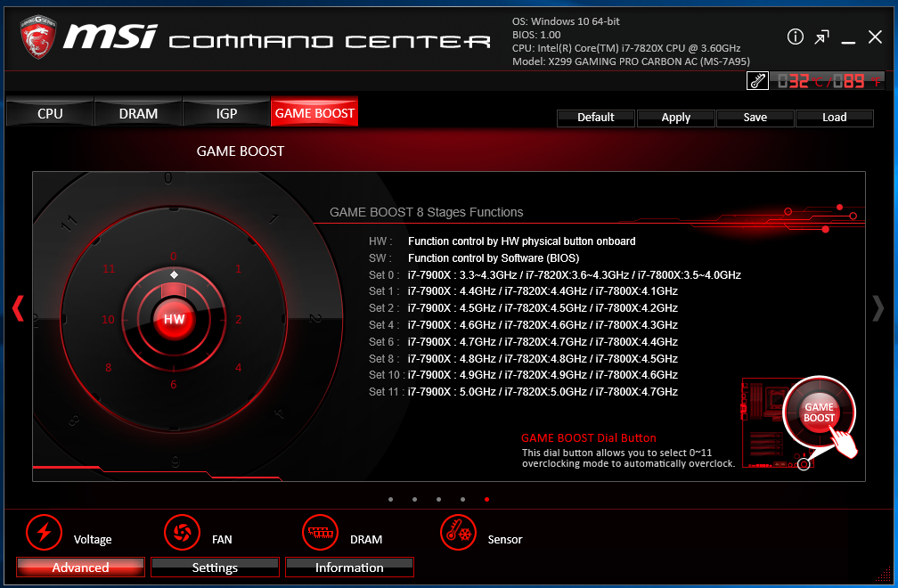Switch to the DRAM tab
Screen dimensions: 898x588
point(138,112)
